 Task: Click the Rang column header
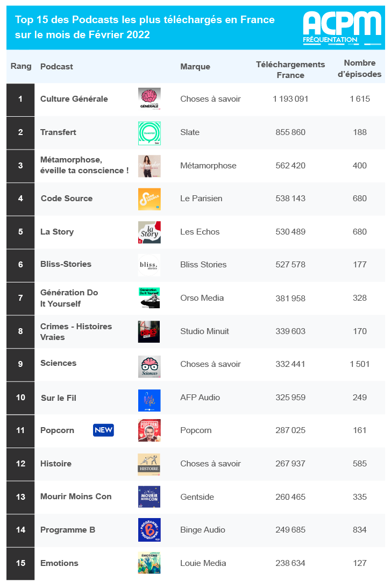tap(21, 66)
